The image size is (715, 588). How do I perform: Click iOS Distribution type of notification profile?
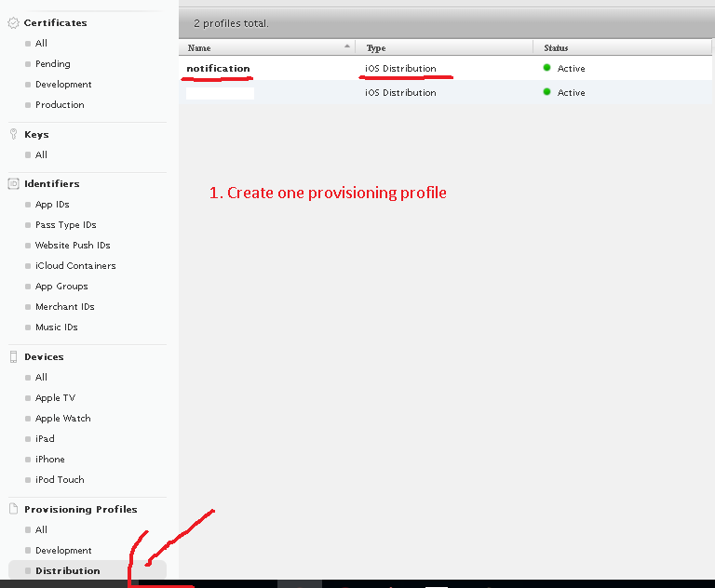pyautogui.click(x=400, y=68)
